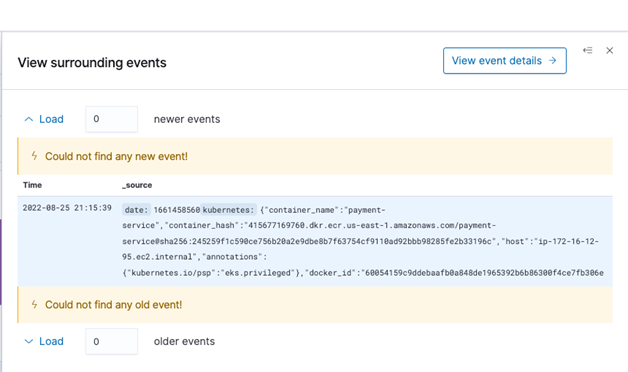Close the surrounding events flyout
This screenshot has height=372, width=628.
point(610,50)
